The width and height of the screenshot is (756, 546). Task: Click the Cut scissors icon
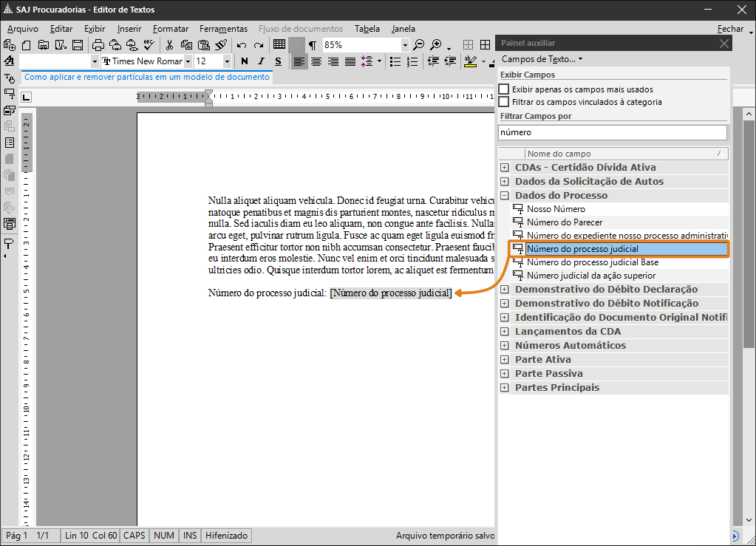tap(169, 45)
